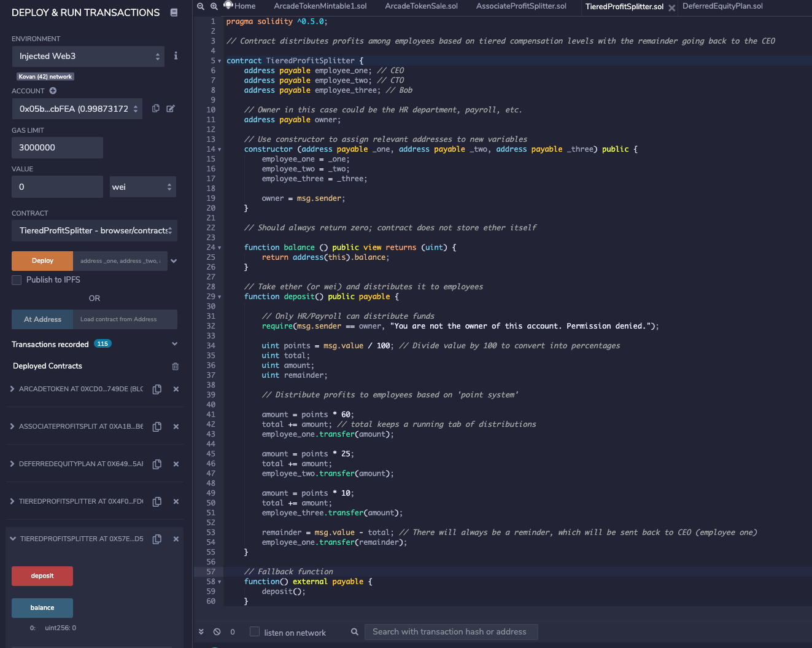Switch to the ArcadeTokenSale.sol tab
812x648 pixels.
420,7
